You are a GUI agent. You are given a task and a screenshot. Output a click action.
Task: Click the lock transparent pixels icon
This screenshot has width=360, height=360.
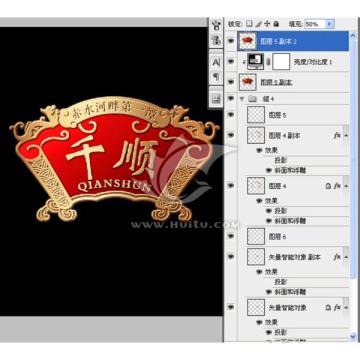tap(249, 24)
